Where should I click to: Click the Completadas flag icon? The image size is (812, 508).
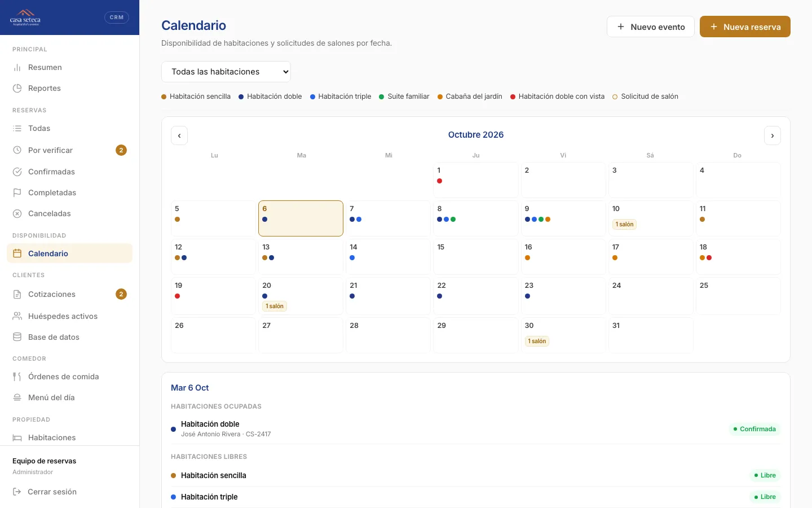pos(17,192)
